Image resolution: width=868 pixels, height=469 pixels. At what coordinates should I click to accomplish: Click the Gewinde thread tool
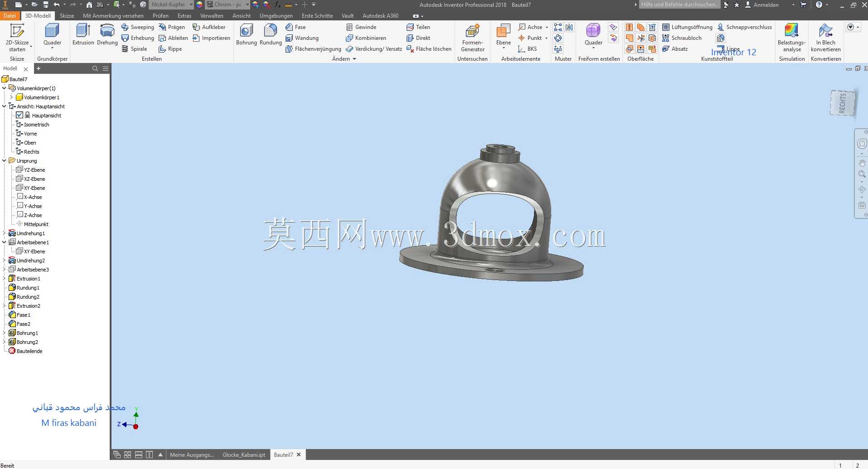(361, 27)
